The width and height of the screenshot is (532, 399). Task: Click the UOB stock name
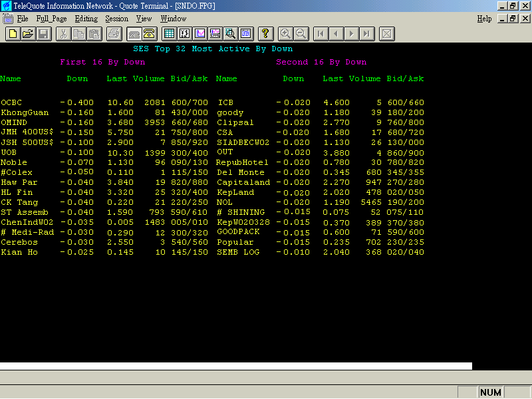coord(9,152)
